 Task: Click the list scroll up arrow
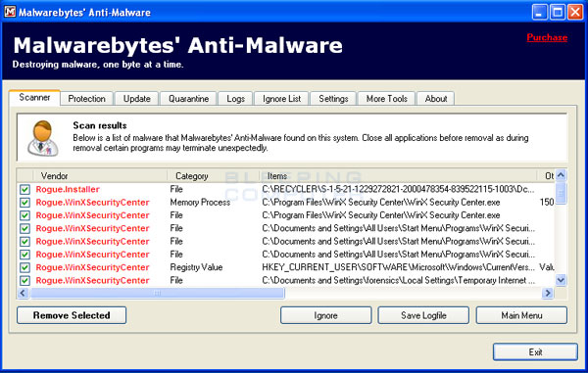pyautogui.click(x=561, y=175)
